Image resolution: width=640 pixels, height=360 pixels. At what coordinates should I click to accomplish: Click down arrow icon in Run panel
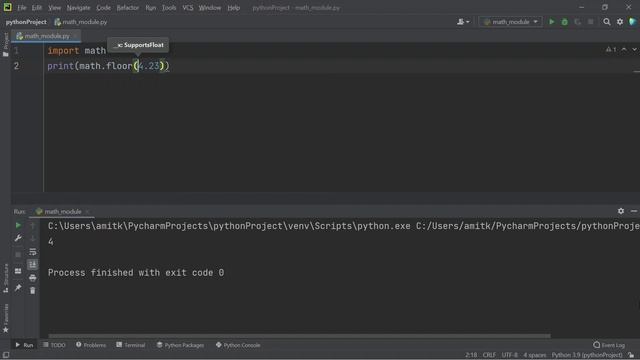tap(33, 238)
